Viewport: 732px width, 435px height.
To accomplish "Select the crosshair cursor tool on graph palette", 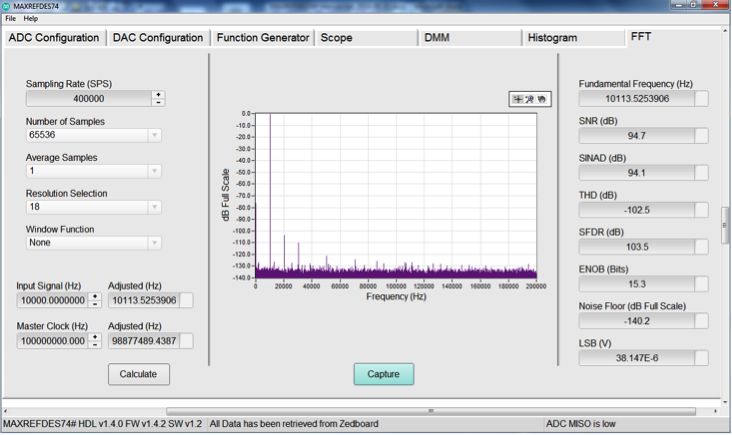I will (518, 99).
